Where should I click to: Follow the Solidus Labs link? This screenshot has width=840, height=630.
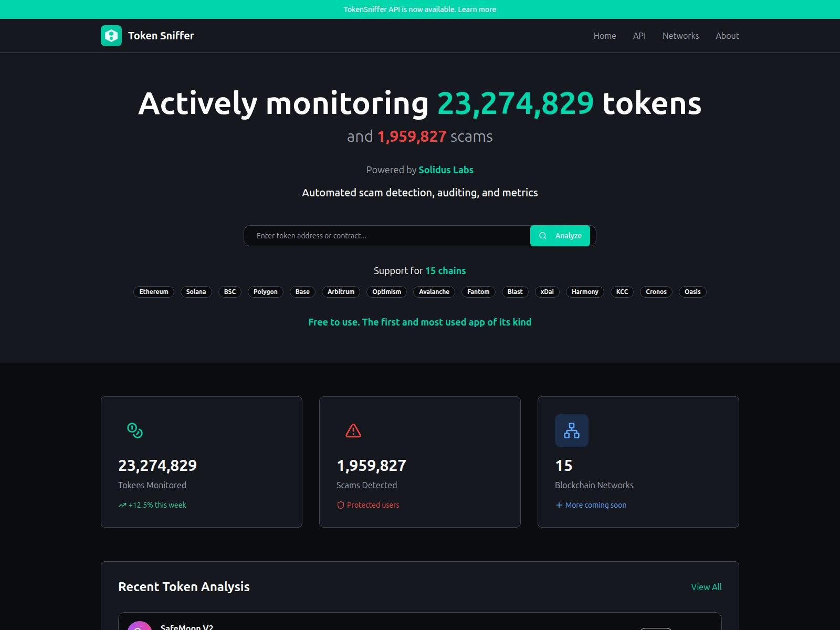coord(446,170)
